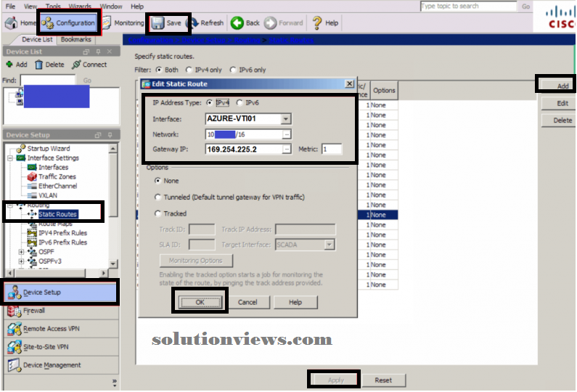This screenshot has height=392, width=577.
Task: Open the Target Interface SCADA dropdown
Action: click(330, 245)
